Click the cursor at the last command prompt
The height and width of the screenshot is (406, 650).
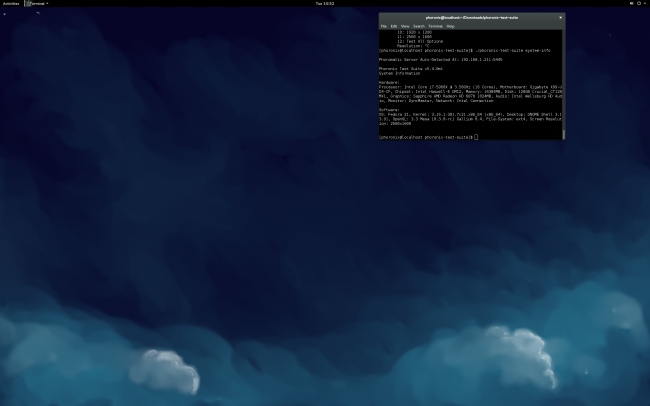click(476, 137)
